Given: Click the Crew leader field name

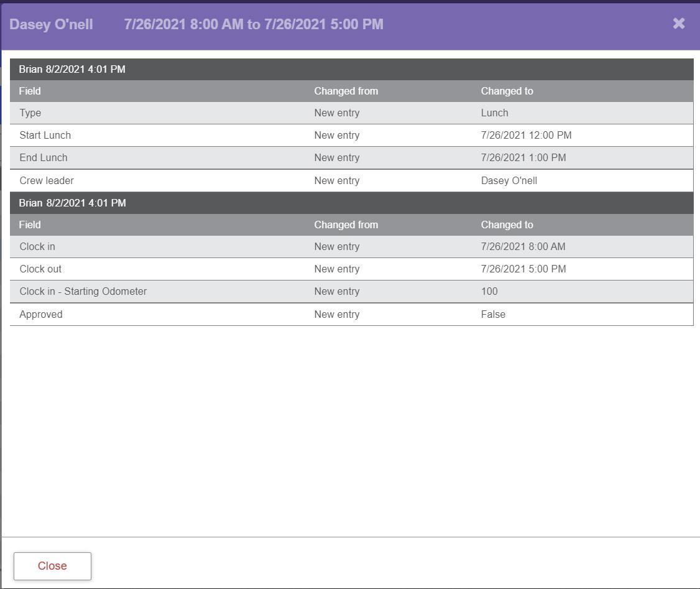Looking at the screenshot, I should 46,181.
